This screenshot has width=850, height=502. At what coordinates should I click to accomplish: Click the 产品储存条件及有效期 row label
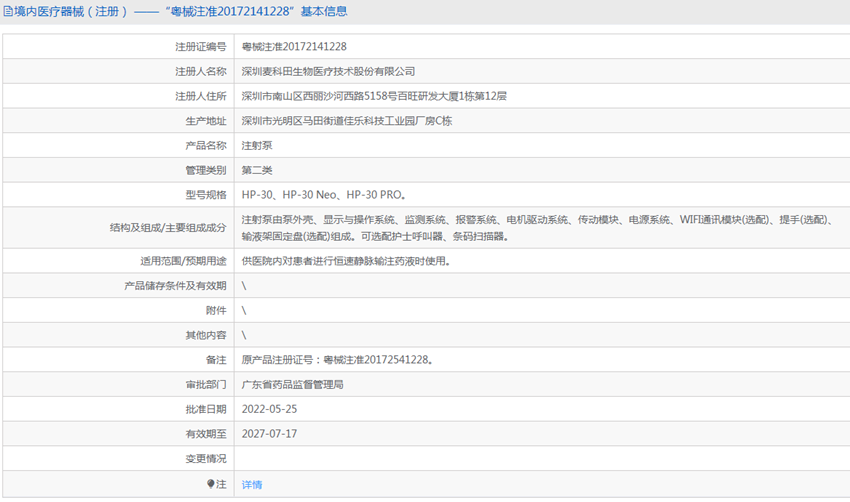click(175, 286)
